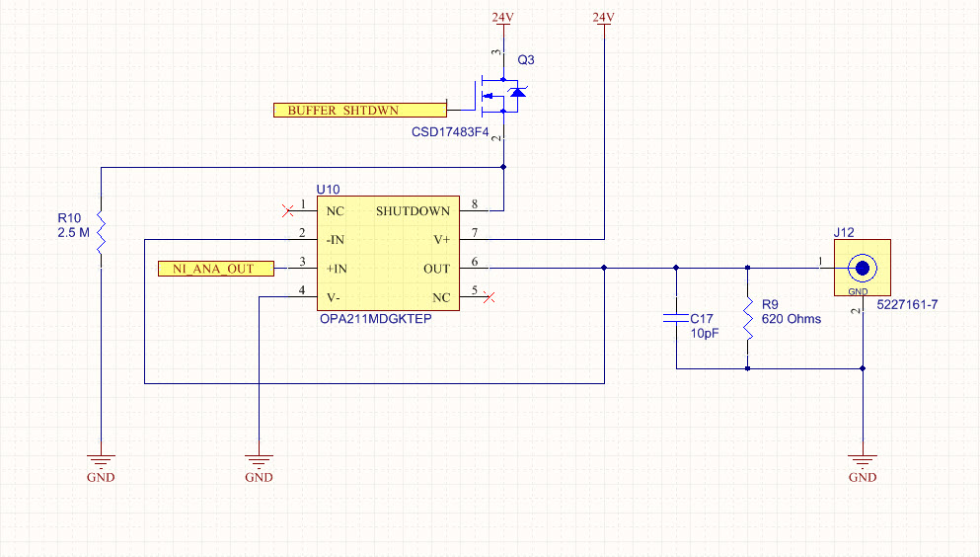Click the BUFFER_SHTDWN port
980x557 pixels.
360,110
